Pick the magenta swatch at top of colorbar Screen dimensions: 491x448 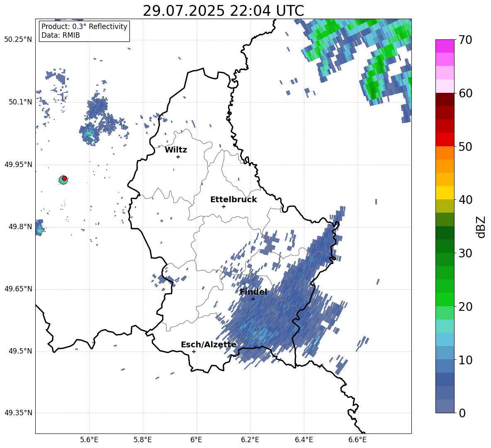pos(445,46)
